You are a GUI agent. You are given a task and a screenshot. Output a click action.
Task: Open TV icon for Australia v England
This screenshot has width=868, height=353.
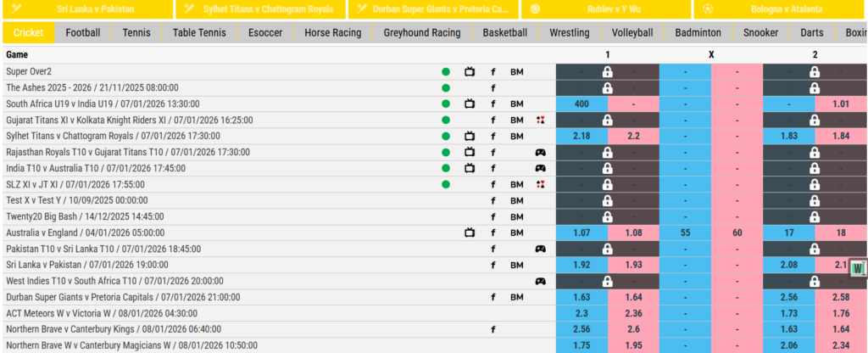pos(470,233)
